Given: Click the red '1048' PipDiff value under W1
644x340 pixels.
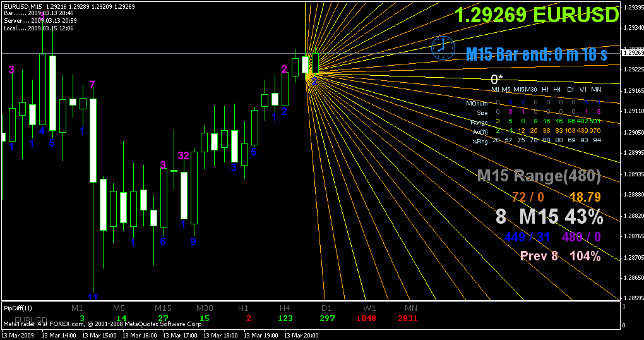Looking at the screenshot, I should coord(366,319).
